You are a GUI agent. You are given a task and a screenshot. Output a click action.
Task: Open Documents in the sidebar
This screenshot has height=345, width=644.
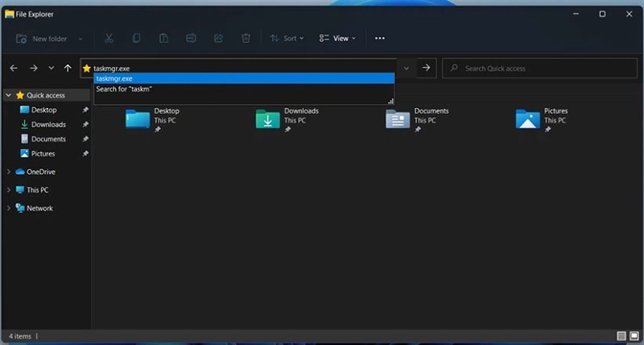pos(48,139)
